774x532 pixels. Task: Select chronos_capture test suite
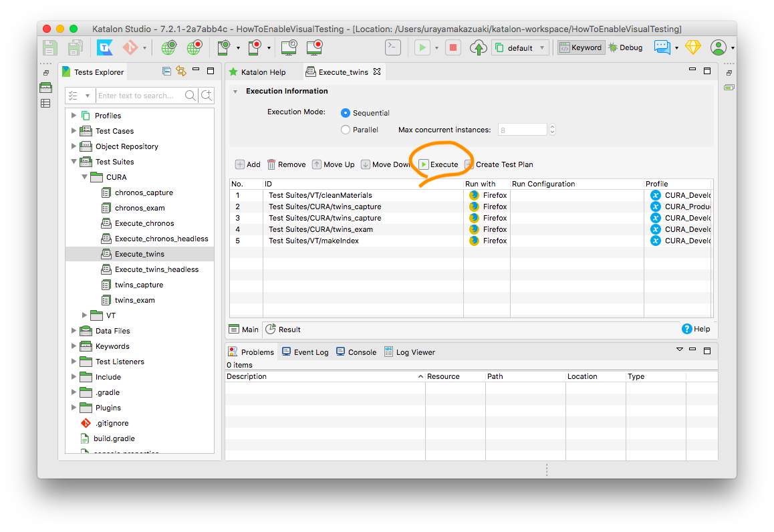click(x=144, y=192)
